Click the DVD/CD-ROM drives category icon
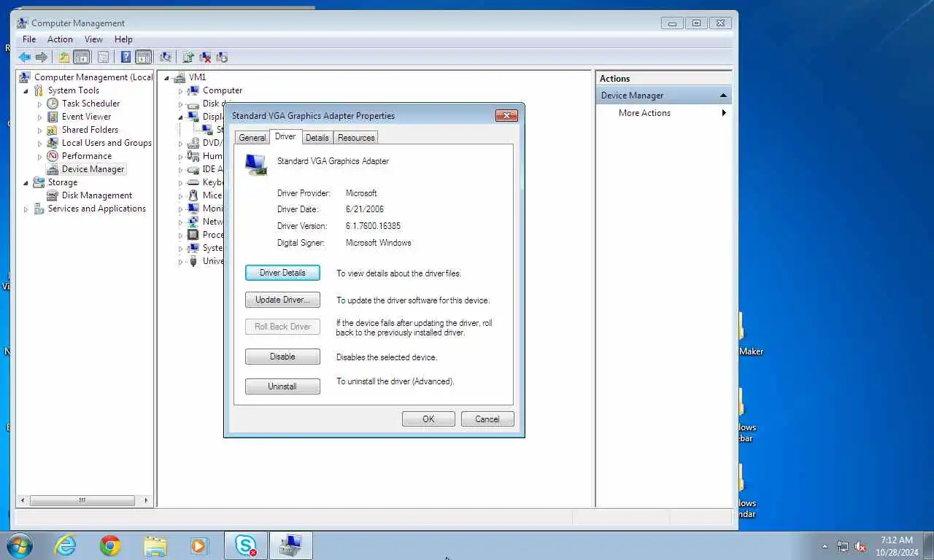Screen dimensions: 934x560 click(193, 143)
